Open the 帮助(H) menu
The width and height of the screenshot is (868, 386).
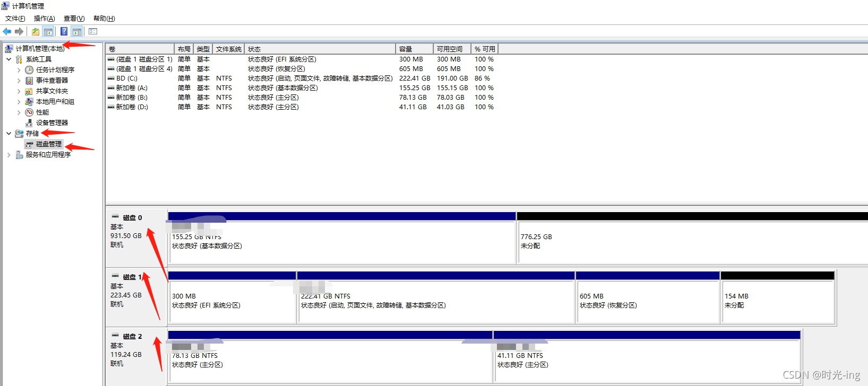[x=104, y=19]
